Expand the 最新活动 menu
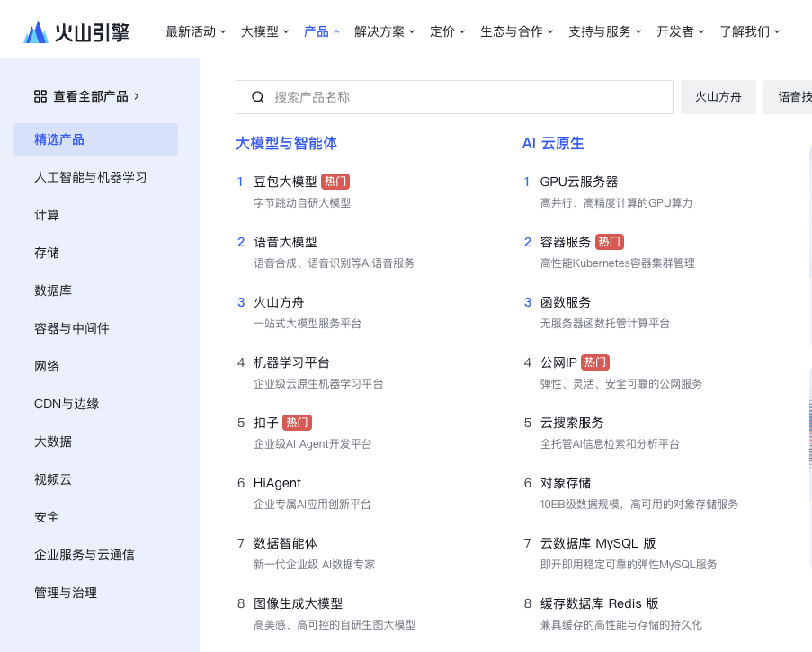Screen dimensions: 812x652 coord(196,31)
